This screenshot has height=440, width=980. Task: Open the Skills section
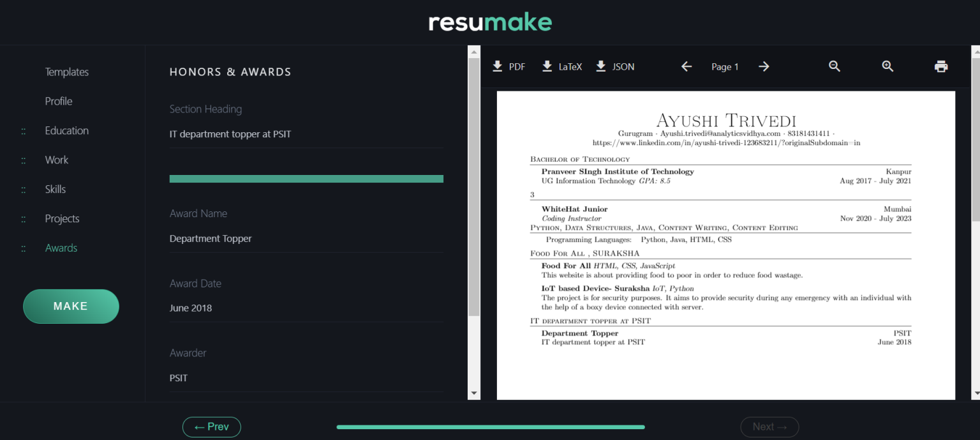(56, 190)
